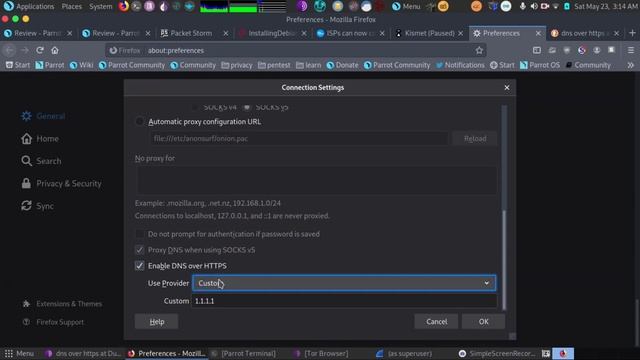The width and height of the screenshot is (640, 360).
Task: Open Use Provider dropdown set to Custom
Action: [x=344, y=283]
